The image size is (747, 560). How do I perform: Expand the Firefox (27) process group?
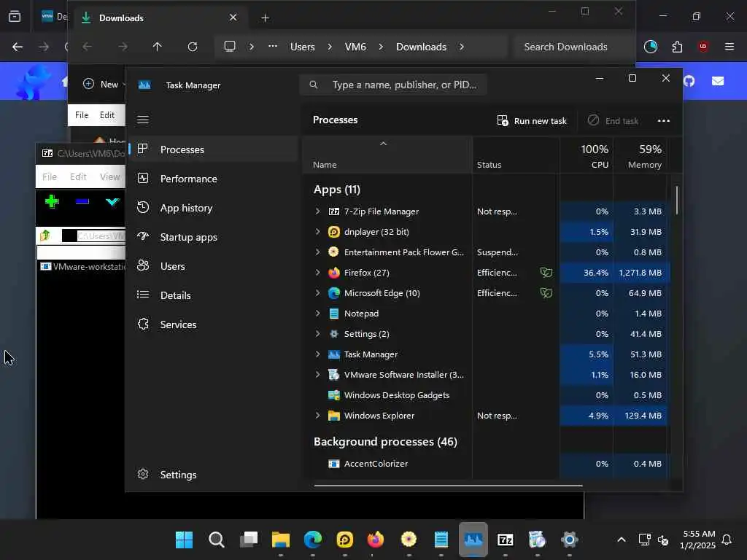318,273
